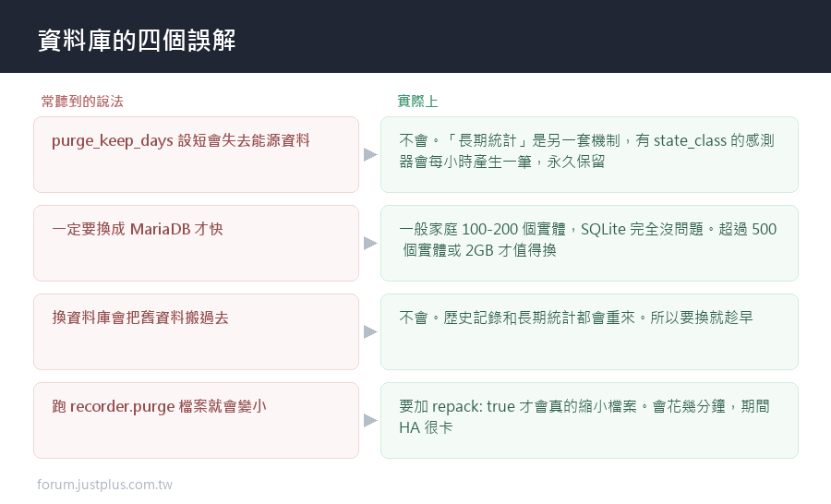Click the SQLite 完全沒問題 answer card

[589, 244]
